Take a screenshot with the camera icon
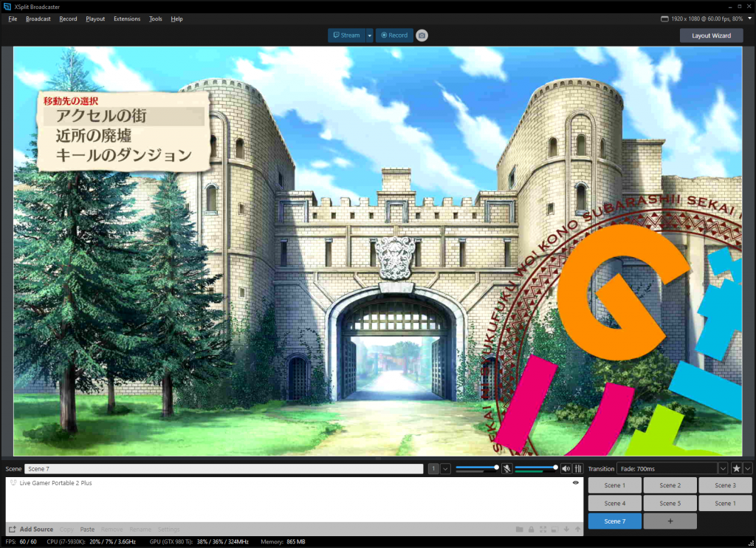Viewport: 756px width, 548px height. point(422,35)
